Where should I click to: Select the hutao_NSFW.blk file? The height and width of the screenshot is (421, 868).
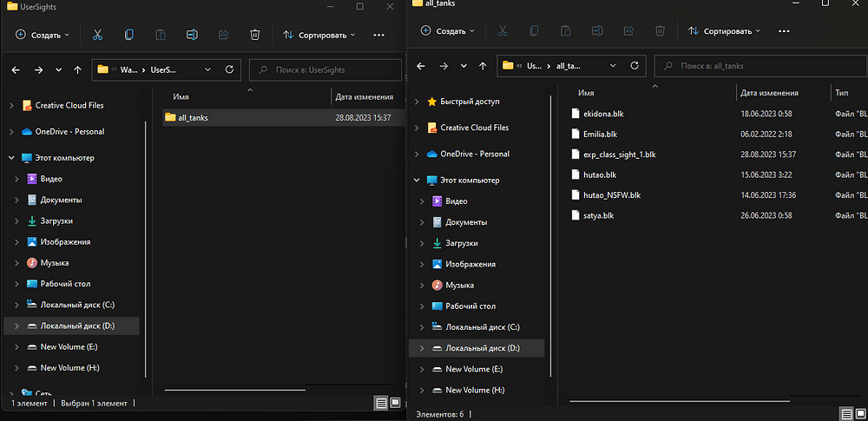612,195
